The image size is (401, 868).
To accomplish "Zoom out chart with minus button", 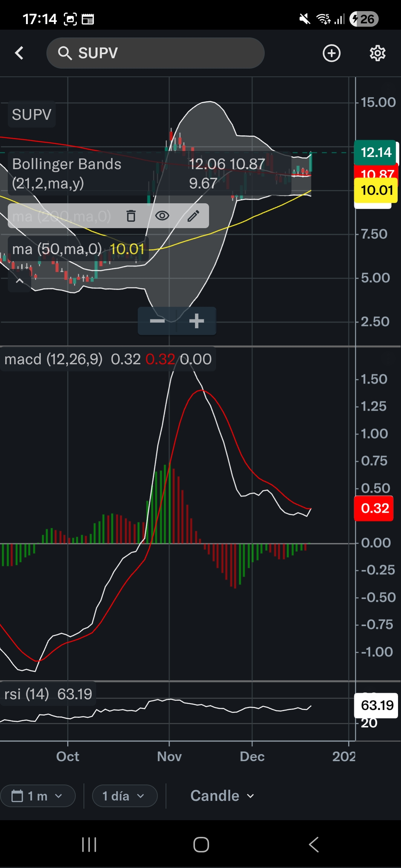I will coord(157,321).
